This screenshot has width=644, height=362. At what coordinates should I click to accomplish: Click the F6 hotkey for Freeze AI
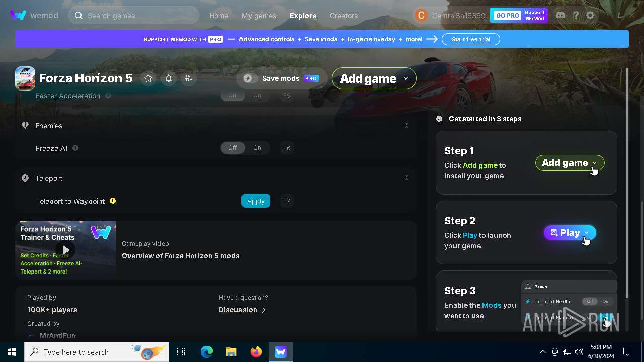[287, 148]
